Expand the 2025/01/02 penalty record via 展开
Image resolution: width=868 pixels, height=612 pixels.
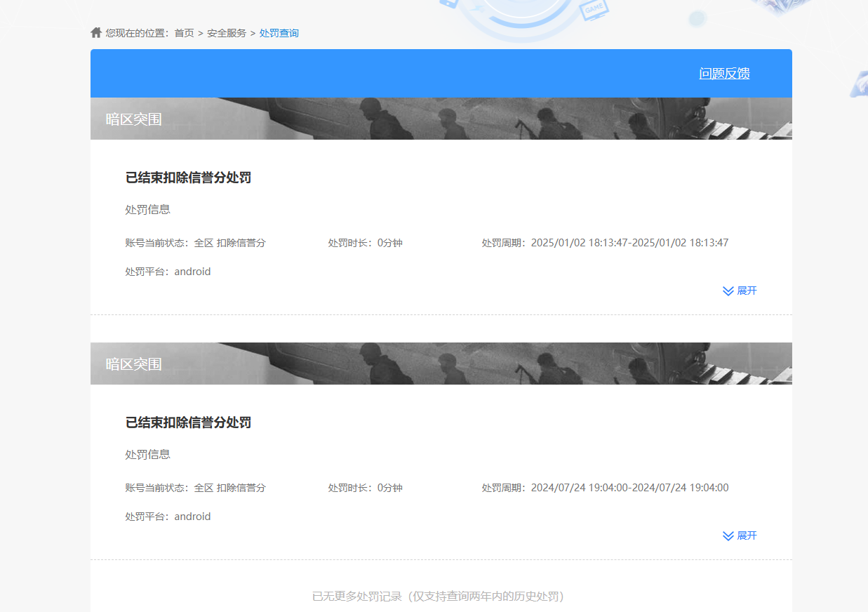(747, 291)
